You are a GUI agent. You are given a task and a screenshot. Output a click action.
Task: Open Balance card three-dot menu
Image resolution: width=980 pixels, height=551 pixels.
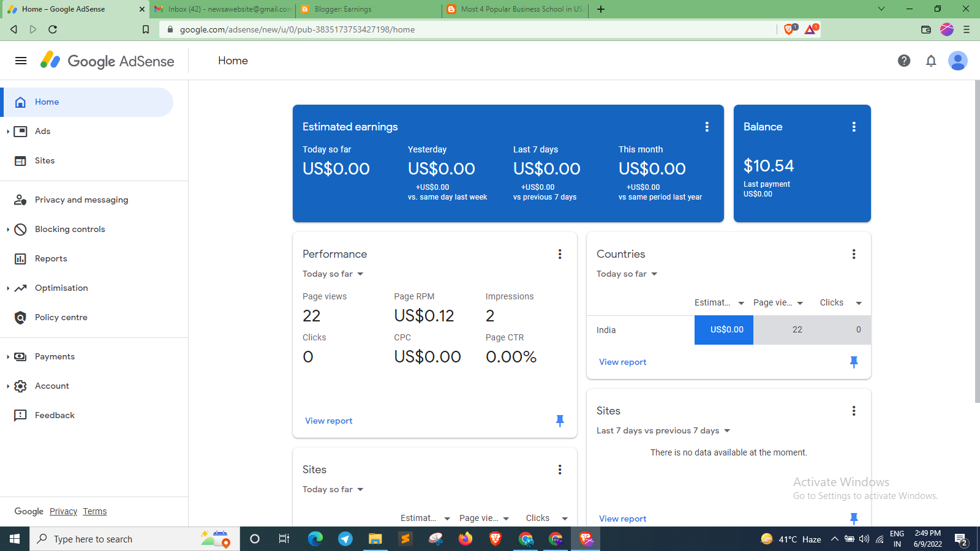pos(854,127)
